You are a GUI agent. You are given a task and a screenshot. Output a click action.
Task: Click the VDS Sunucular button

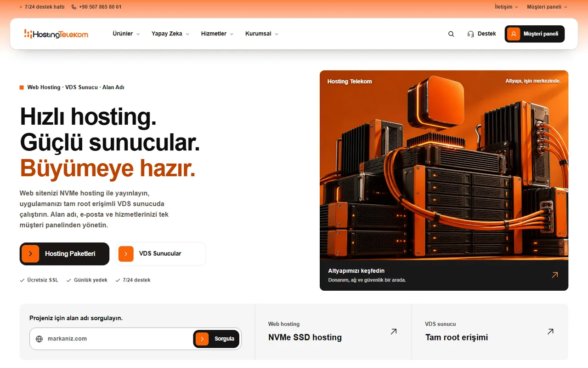click(161, 254)
